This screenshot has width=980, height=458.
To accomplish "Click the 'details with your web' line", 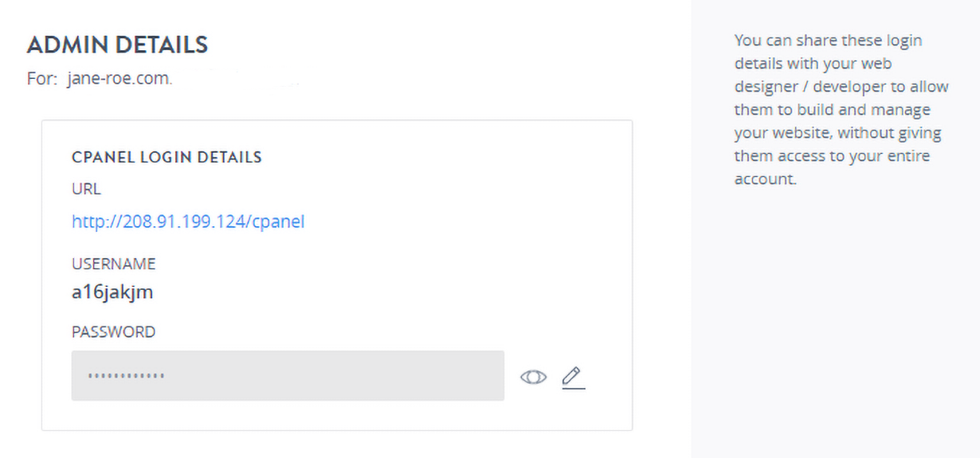I will [813, 63].
